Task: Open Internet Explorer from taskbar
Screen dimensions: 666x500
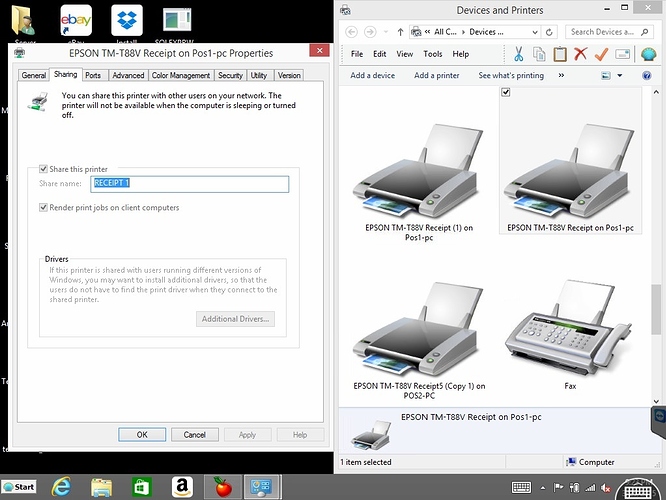Action: [62, 487]
